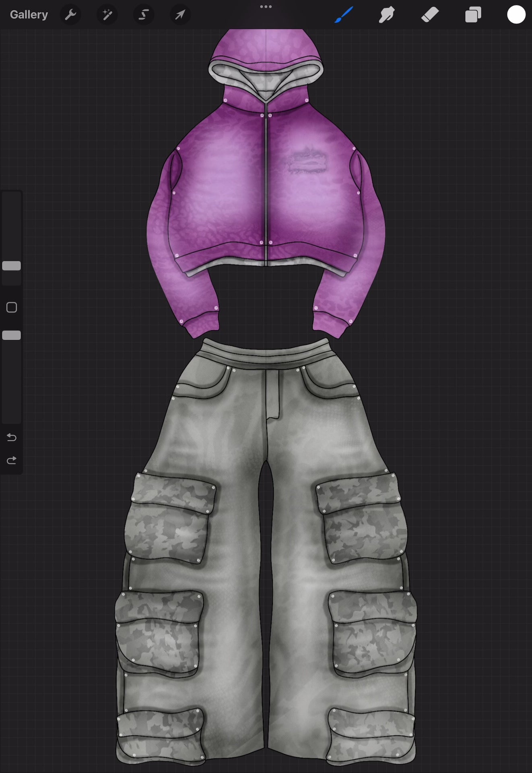Activate the Selection tool

click(x=144, y=15)
